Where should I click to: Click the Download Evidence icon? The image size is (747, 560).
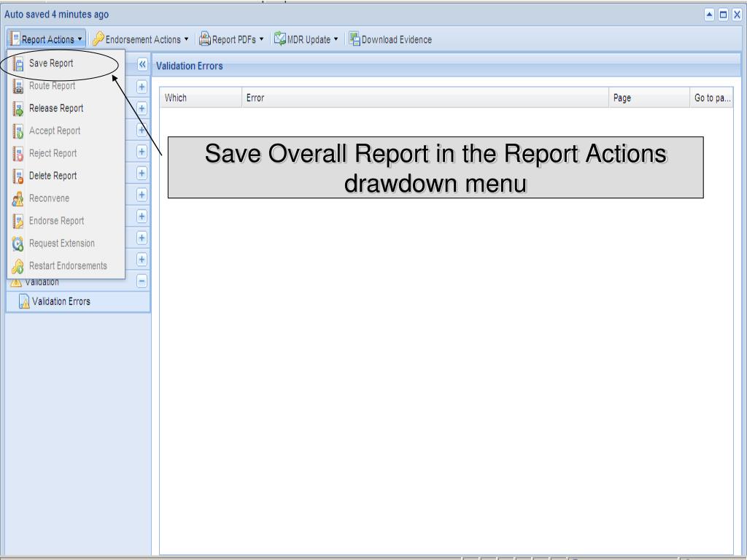(x=355, y=39)
